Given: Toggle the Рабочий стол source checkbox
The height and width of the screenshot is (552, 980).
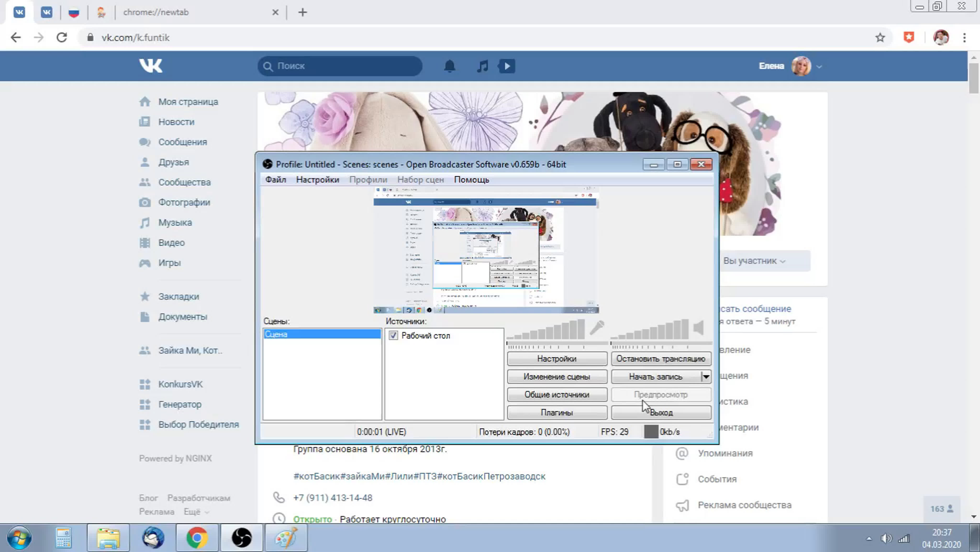Looking at the screenshot, I should (x=393, y=335).
